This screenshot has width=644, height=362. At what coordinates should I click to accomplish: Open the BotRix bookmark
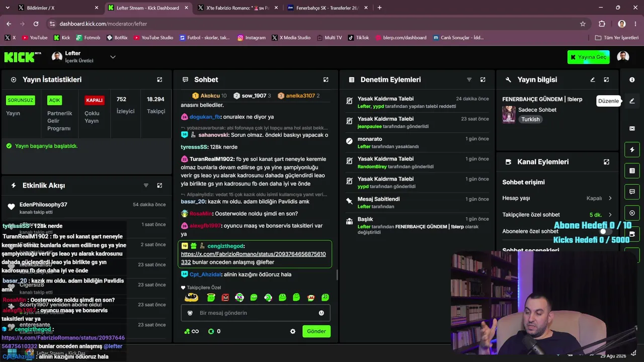click(117, 38)
